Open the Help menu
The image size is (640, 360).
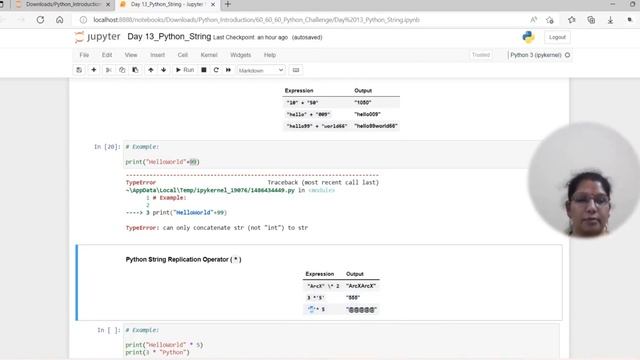pyautogui.click(x=270, y=55)
